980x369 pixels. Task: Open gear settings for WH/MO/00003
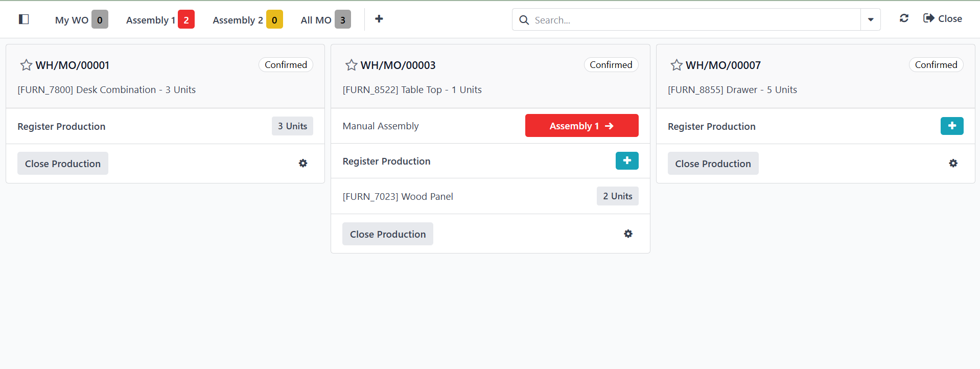(x=628, y=234)
